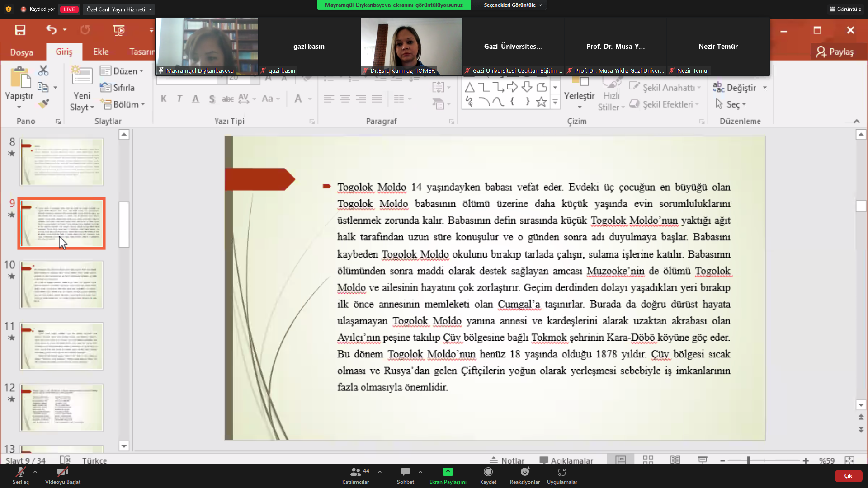Open the columns dropdown in Paragraf
Viewport: 868px width, 488px height.
pyautogui.click(x=402, y=99)
